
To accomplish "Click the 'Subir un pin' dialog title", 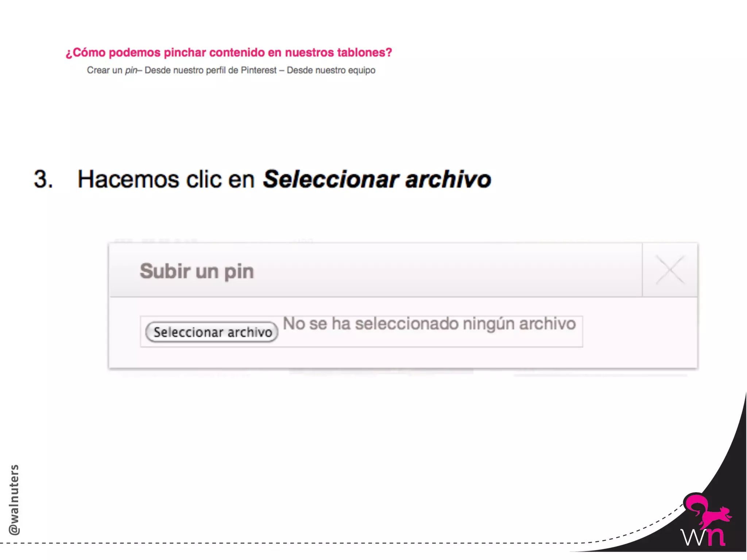I will click(x=197, y=271).
